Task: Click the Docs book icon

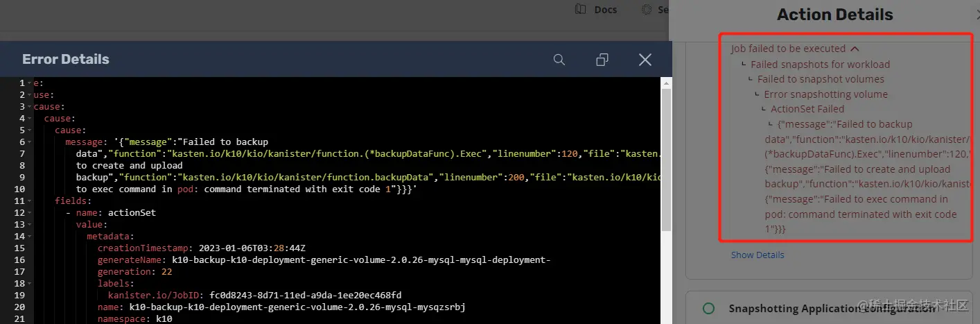Action: pyautogui.click(x=581, y=10)
